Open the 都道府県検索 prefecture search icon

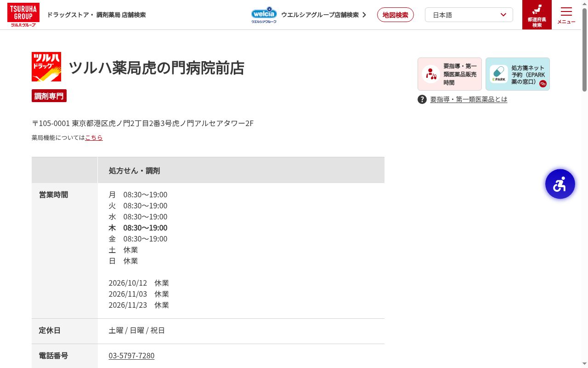point(537,15)
